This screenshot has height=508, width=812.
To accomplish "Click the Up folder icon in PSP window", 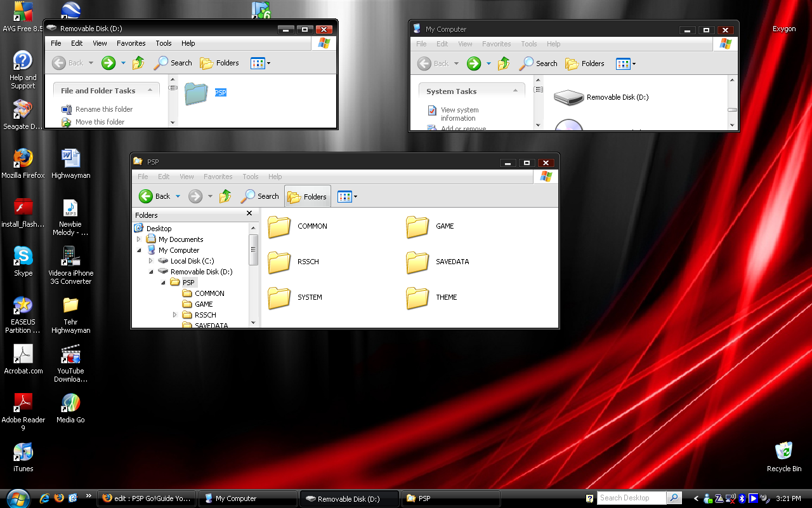I will tap(225, 196).
